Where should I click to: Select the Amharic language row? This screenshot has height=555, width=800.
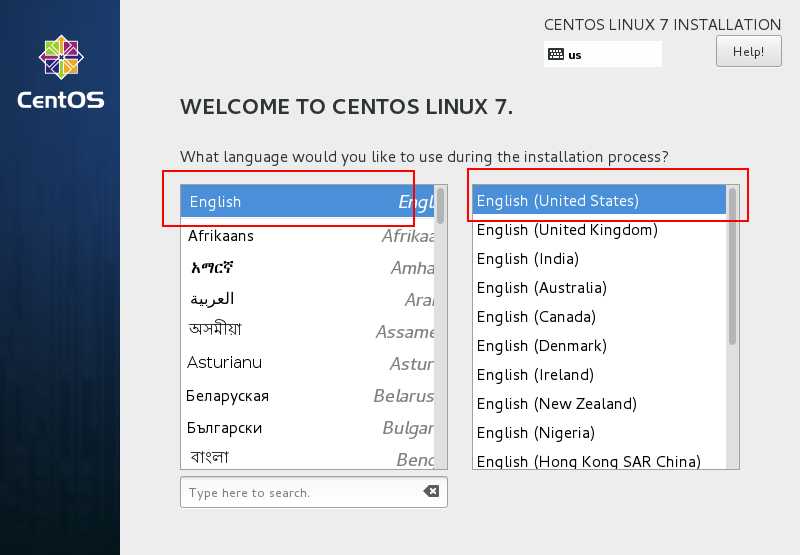[x=308, y=267]
